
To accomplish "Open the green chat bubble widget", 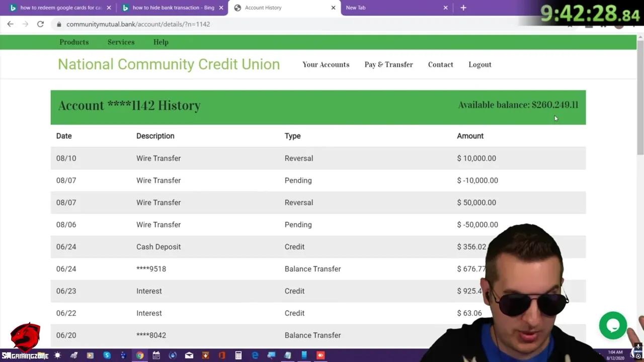I will pos(613,325).
